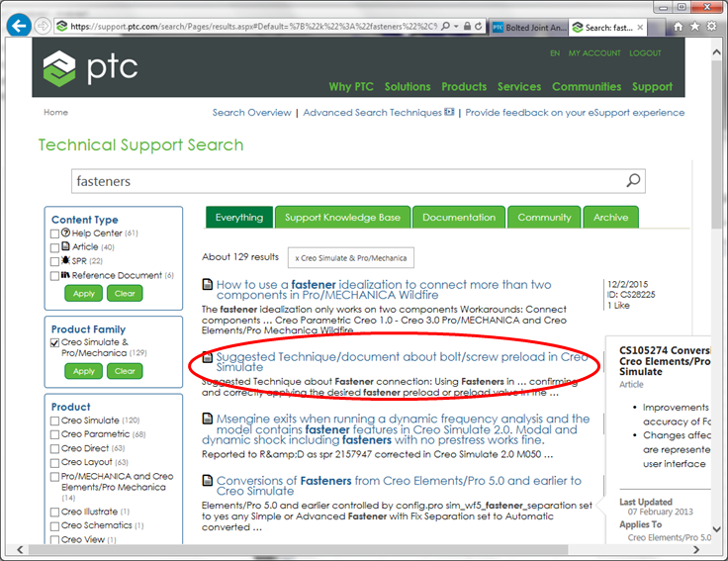Click the Reference Document books icon
This screenshot has height=561, width=728.
coord(65,275)
